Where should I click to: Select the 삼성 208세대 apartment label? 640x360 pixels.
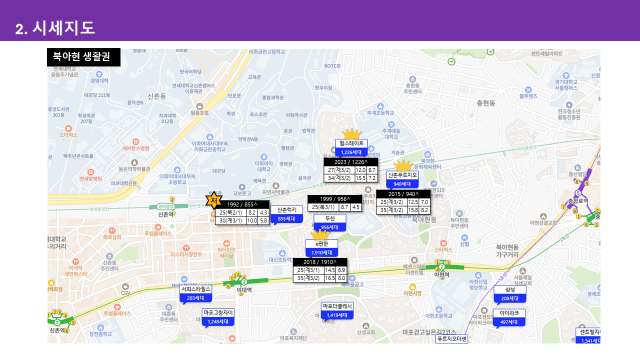click(x=510, y=294)
